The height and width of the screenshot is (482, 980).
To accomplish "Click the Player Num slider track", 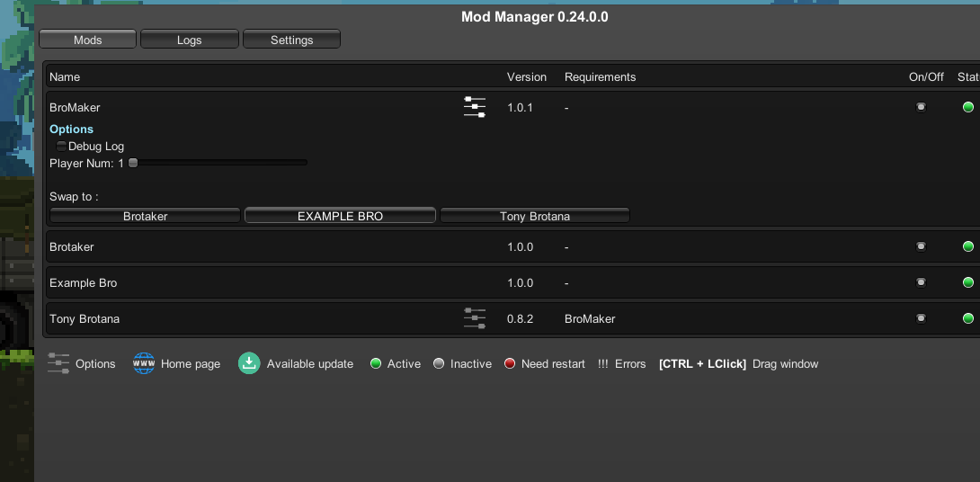I will click(218, 163).
